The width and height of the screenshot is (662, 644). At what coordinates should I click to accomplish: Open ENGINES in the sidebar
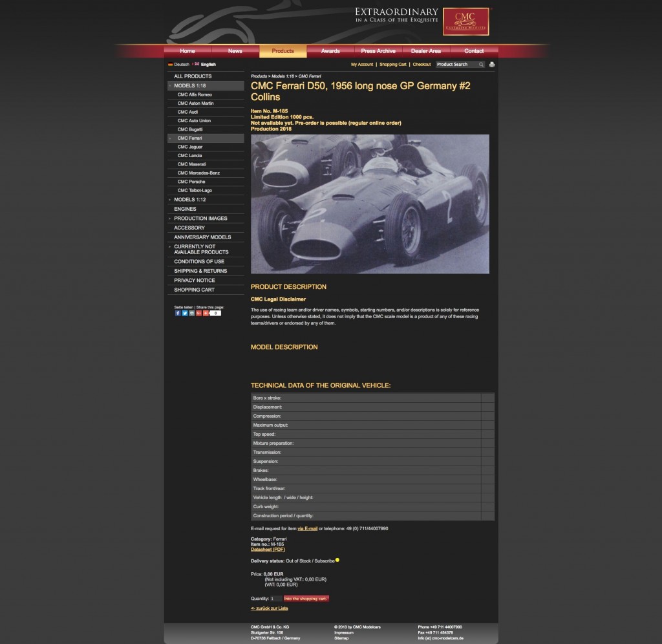click(206, 209)
